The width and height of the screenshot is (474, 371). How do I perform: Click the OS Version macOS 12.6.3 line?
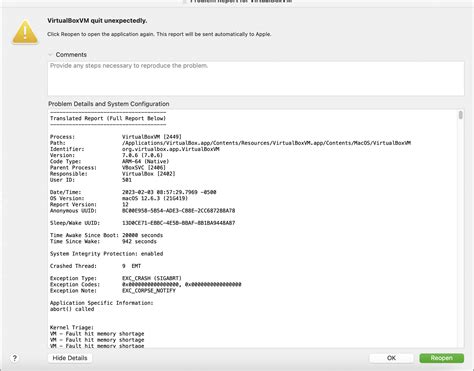[119, 198]
